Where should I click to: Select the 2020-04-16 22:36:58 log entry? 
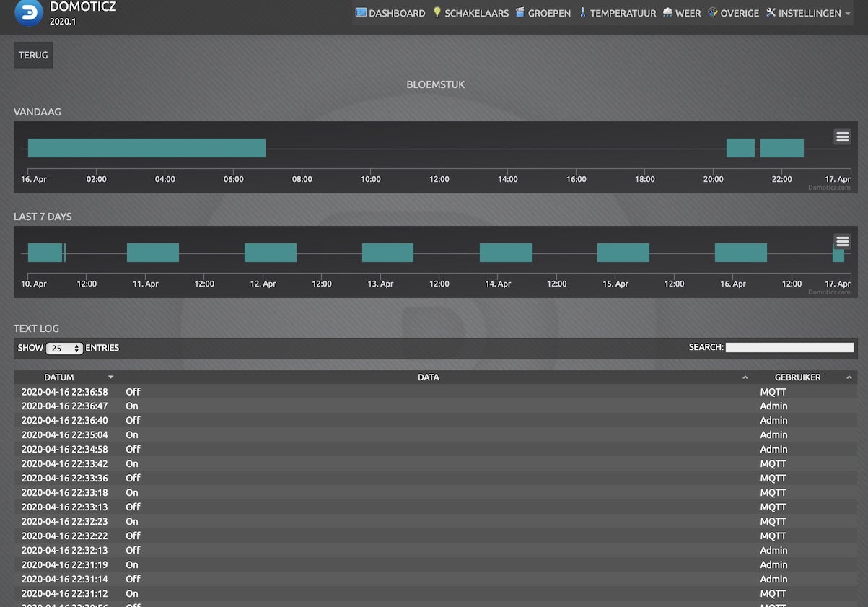click(435, 391)
